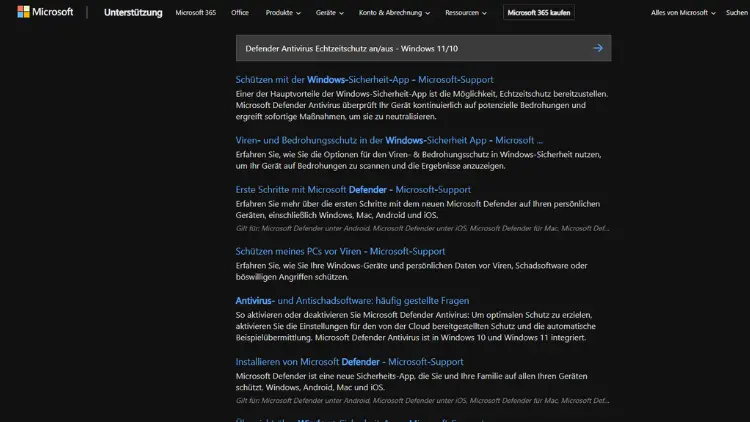The image size is (750, 422).
Task: Click 'Gilt für' line under Erste Schritte
Action: pos(422,228)
